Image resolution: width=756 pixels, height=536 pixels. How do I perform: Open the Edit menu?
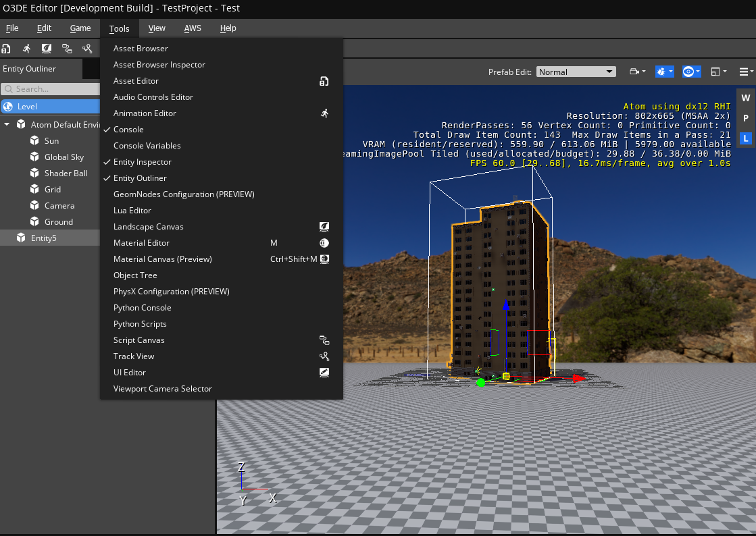pos(44,28)
